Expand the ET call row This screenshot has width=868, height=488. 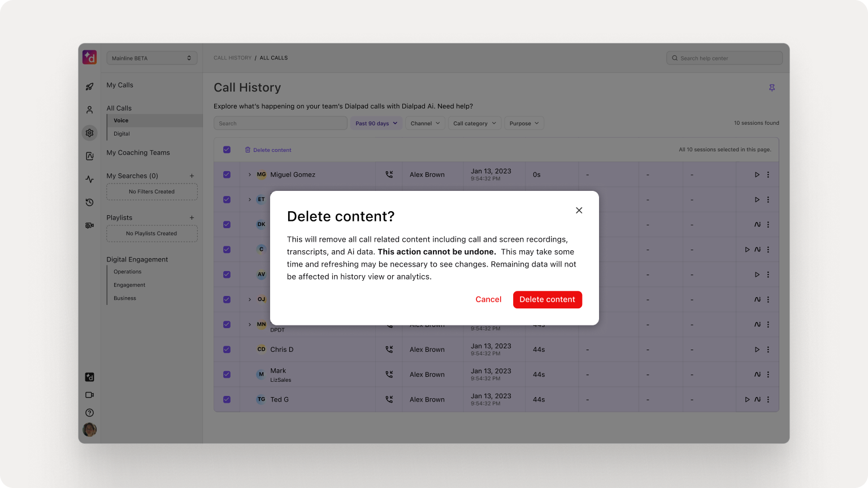coord(250,199)
